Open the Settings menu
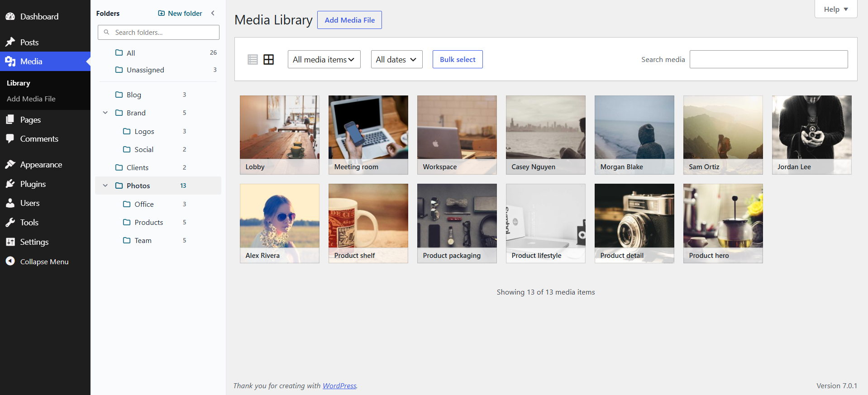 pos(45,242)
